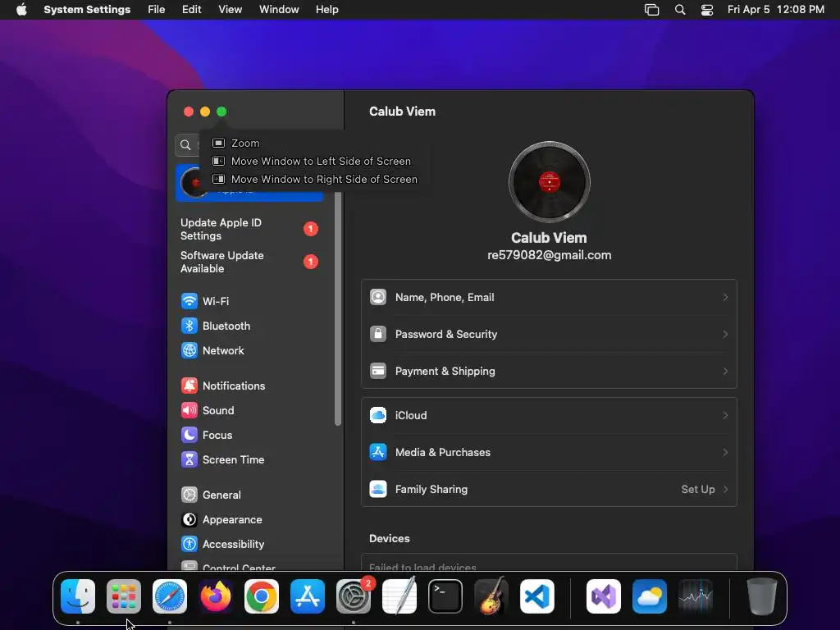This screenshot has width=840, height=630.
Task: Choose Move Window to Left Side of Screen
Action: [311, 162]
